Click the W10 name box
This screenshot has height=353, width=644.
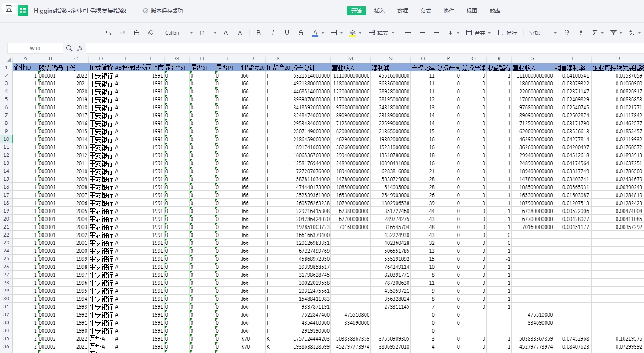[35, 48]
